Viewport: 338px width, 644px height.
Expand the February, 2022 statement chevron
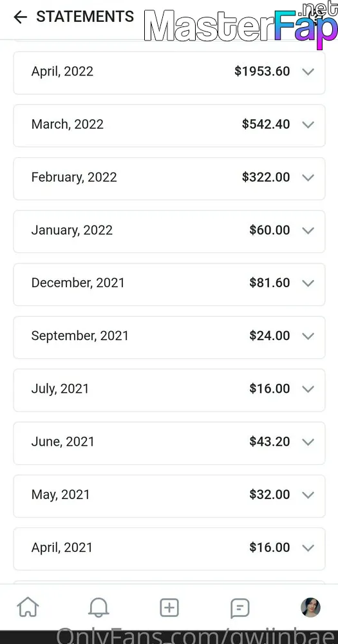click(308, 178)
